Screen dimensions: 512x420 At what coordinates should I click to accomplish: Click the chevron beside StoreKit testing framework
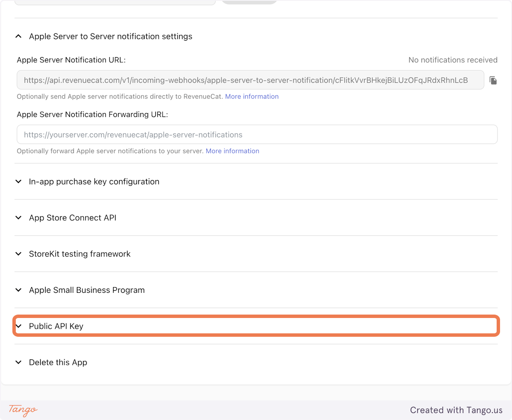(18, 254)
